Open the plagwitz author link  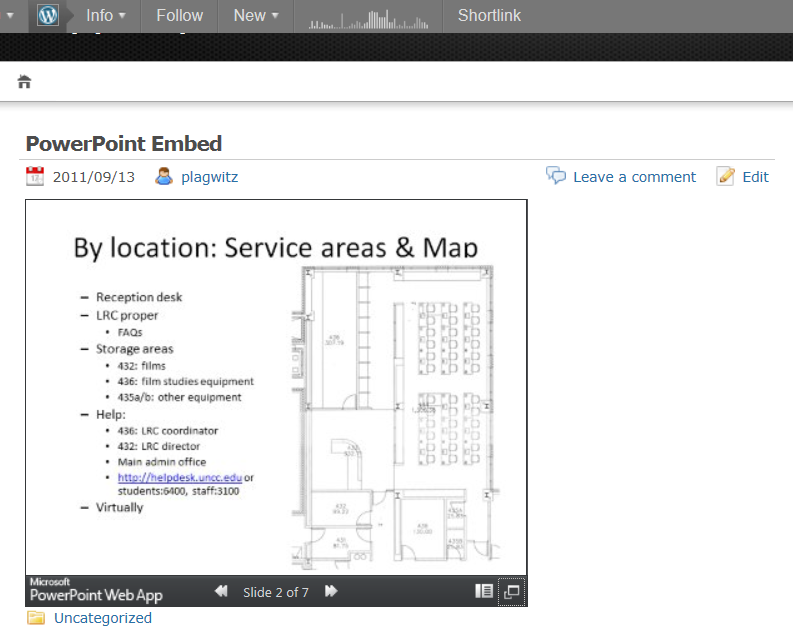tap(209, 177)
